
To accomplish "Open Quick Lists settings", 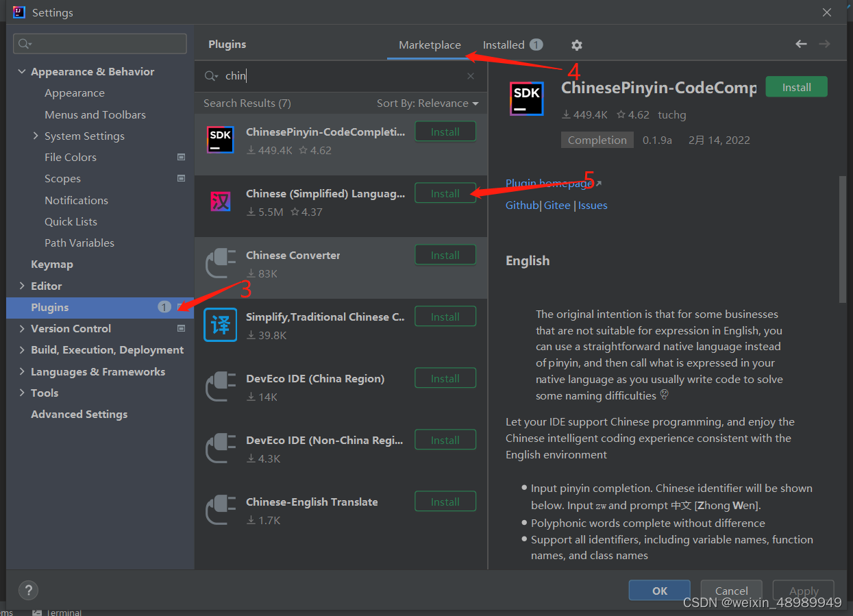I will point(71,221).
